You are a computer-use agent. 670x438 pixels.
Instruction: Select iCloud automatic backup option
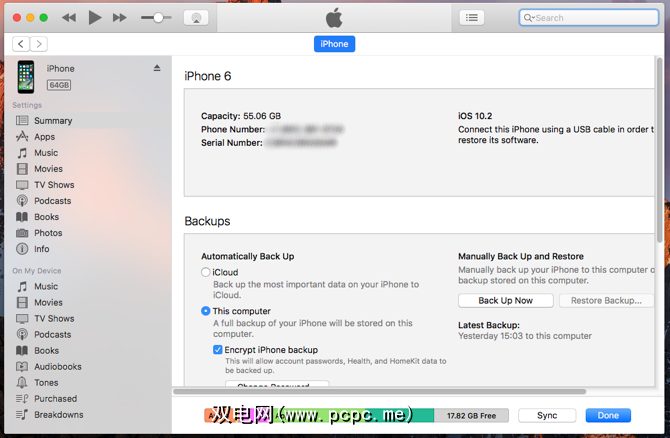tap(206, 272)
